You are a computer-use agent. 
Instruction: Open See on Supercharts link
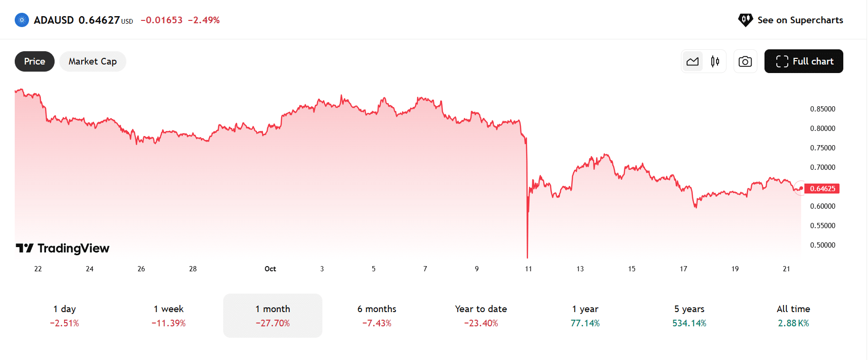click(x=800, y=20)
